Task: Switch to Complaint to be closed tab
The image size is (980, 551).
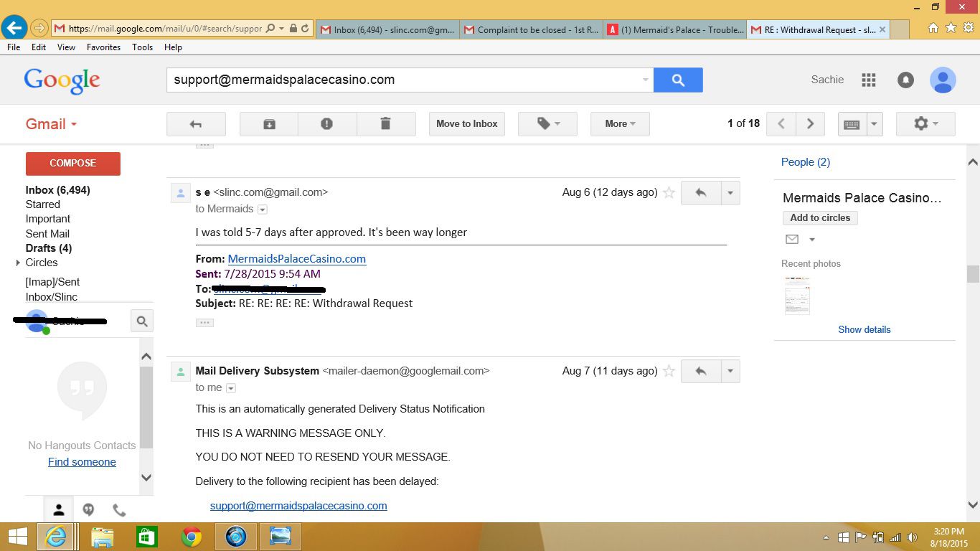Action: pos(531,30)
